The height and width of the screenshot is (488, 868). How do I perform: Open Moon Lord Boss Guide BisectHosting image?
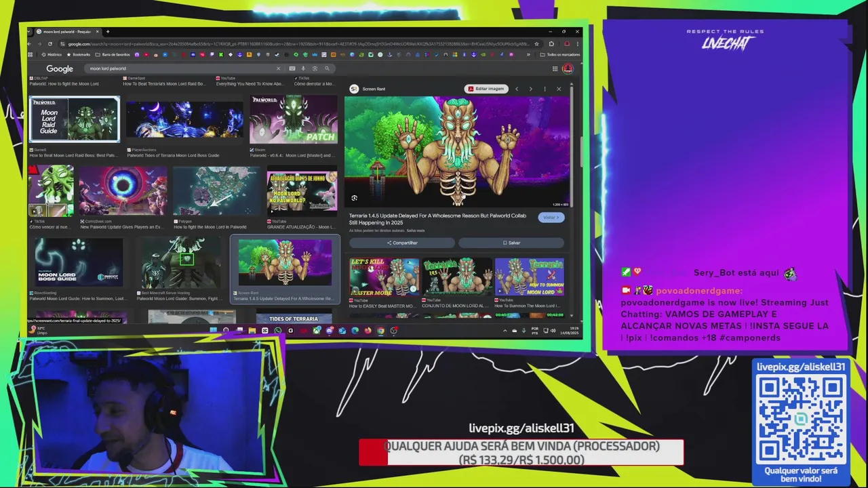click(x=79, y=262)
